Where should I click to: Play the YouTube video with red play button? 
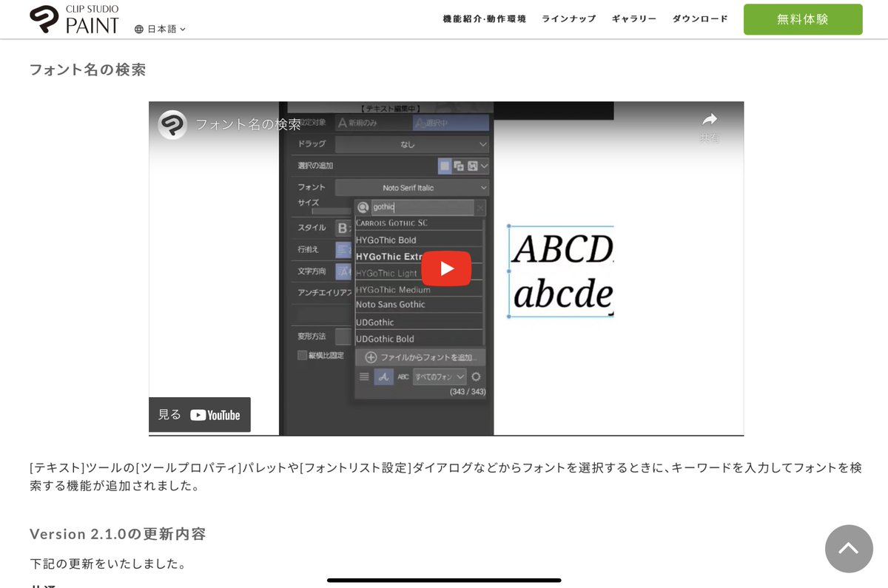[x=446, y=268]
